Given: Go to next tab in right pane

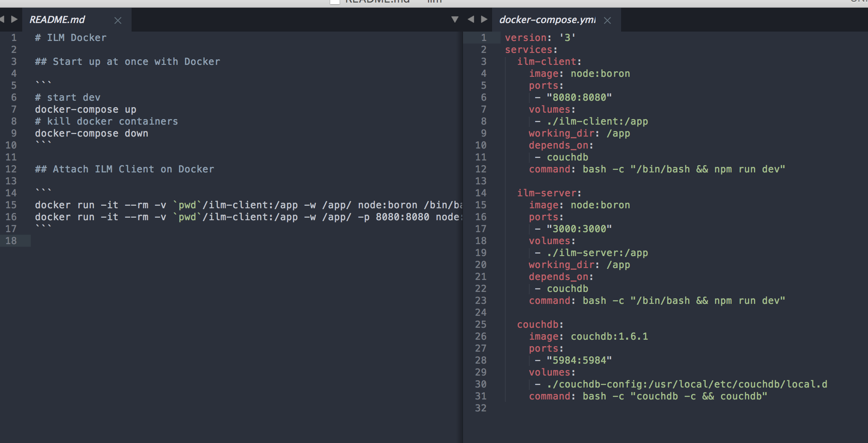Looking at the screenshot, I should pyautogui.click(x=484, y=19).
